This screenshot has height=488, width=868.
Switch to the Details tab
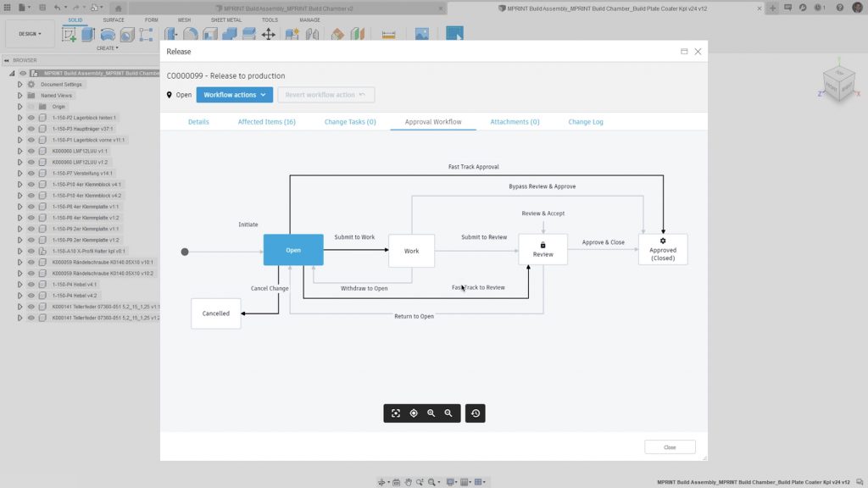pos(198,122)
